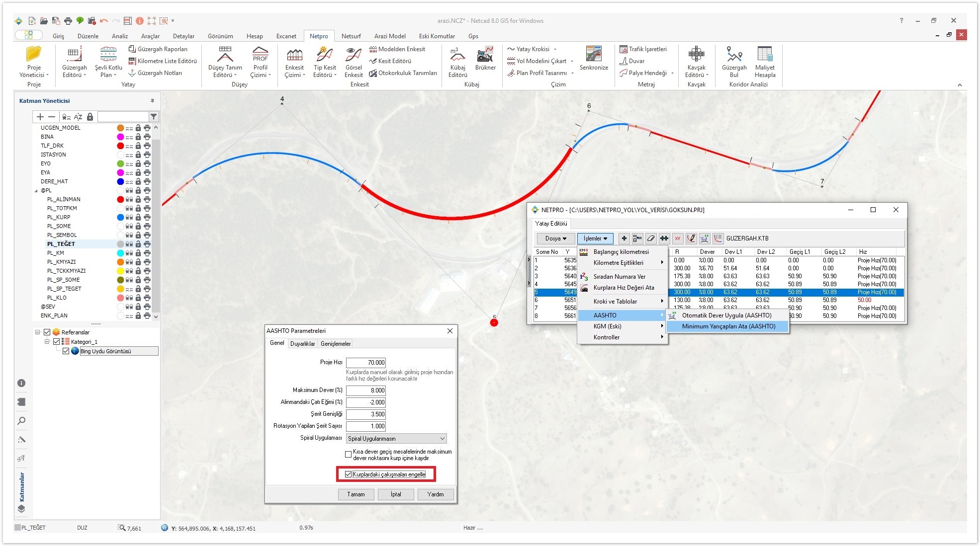The height and width of the screenshot is (546, 980).
Task: Toggle lock on the EYO layer
Action: click(138, 163)
